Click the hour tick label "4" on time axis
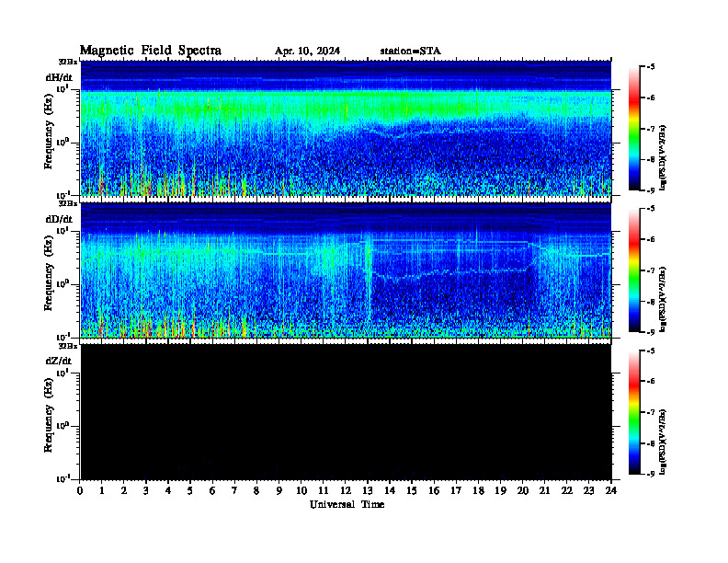728x563 pixels. coord(168,491)
